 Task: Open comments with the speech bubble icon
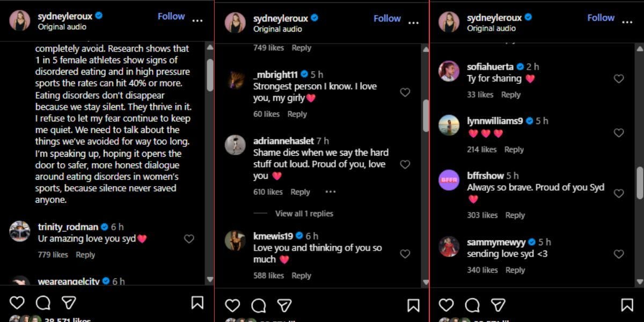pos(43,303)
